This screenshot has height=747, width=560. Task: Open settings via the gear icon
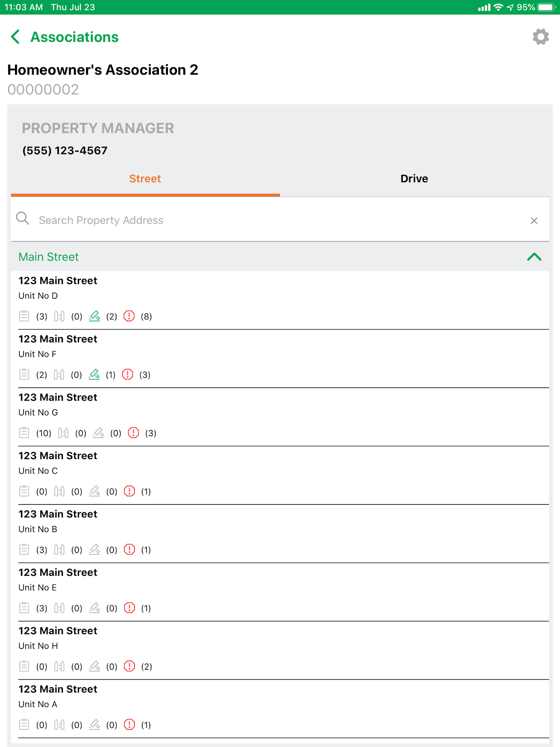(x=540, y=36)
